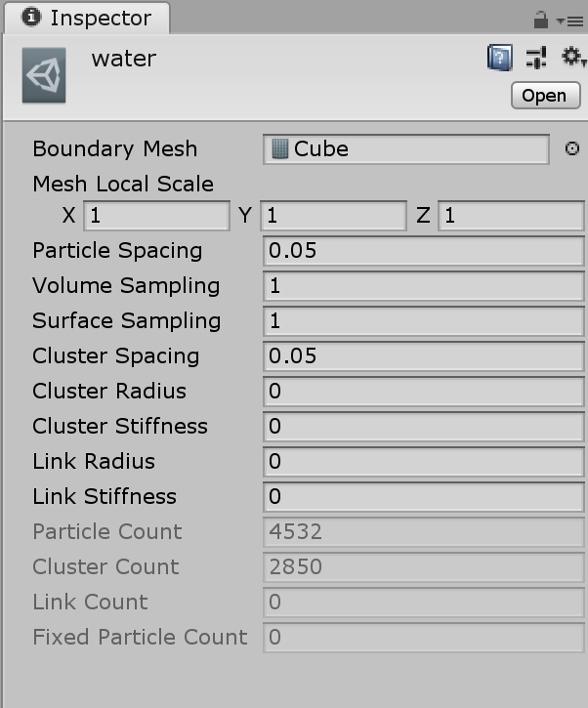Open the gear settings menu
This screenshot has width=588, height=708.
click(x=572, y=59)
